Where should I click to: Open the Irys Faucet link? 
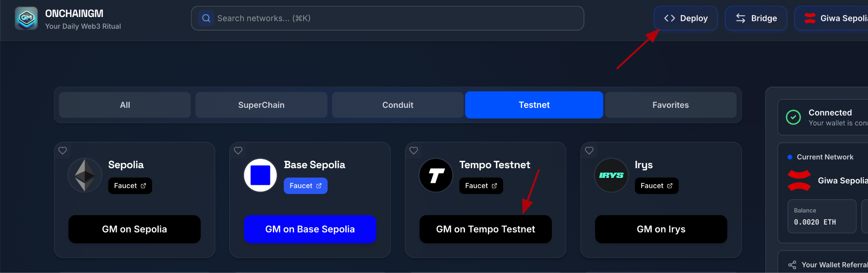656,186
